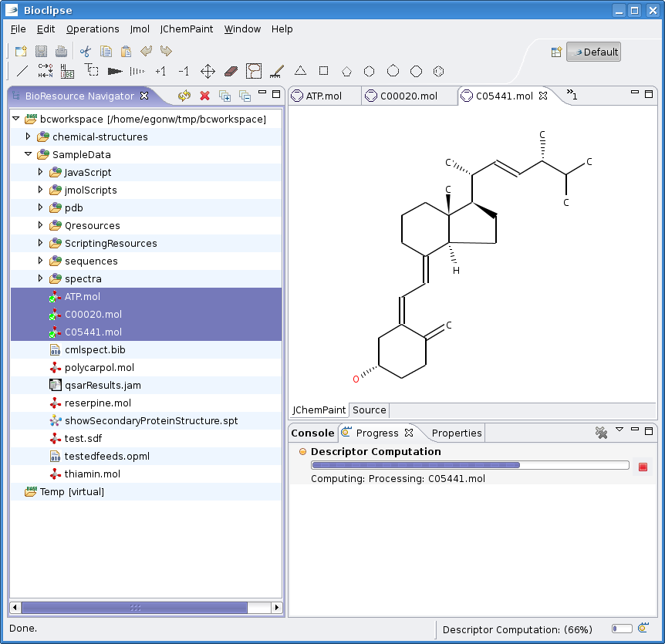Toggle the Default perspective button
Screen dimensions: 665x644
(x=593, y=52)
